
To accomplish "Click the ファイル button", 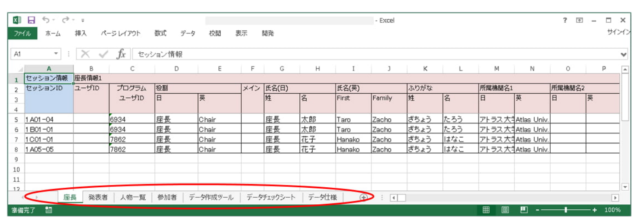I will click(22, 33).
